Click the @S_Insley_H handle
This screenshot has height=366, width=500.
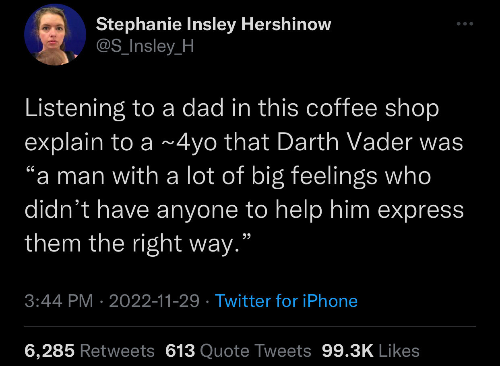[145, 46]
